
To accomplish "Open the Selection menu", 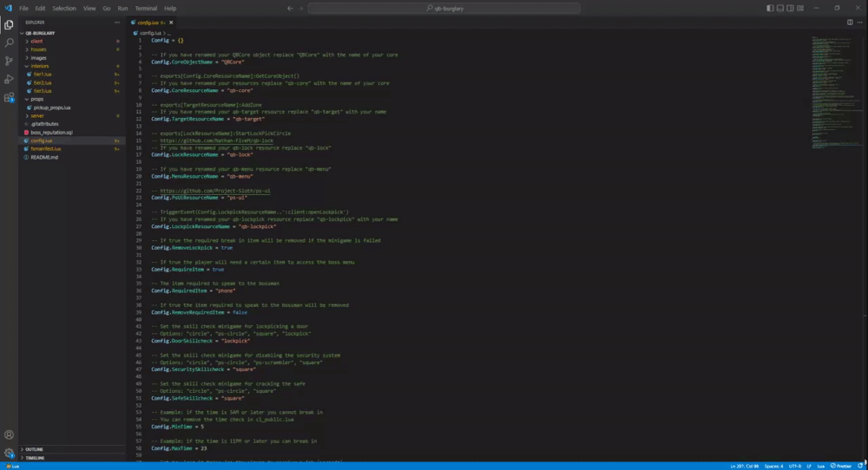I will pos(64,9).
